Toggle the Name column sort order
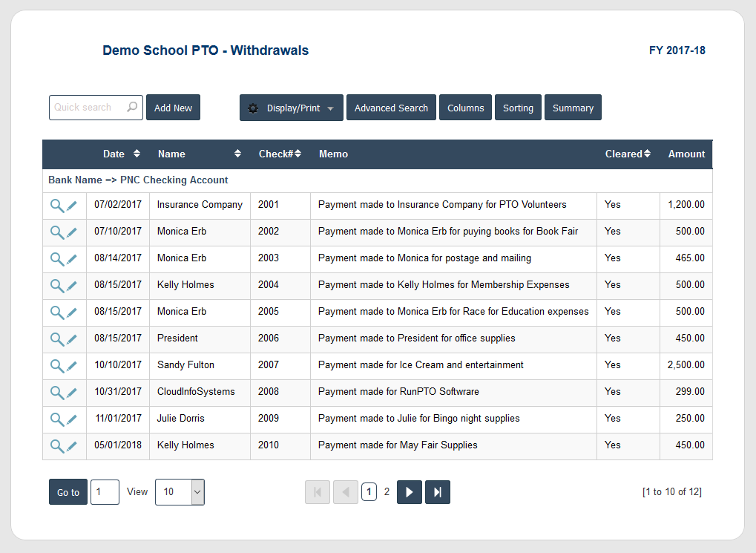Image resolution: width=756 pixels, height=553 pixels. coord(237,154)
